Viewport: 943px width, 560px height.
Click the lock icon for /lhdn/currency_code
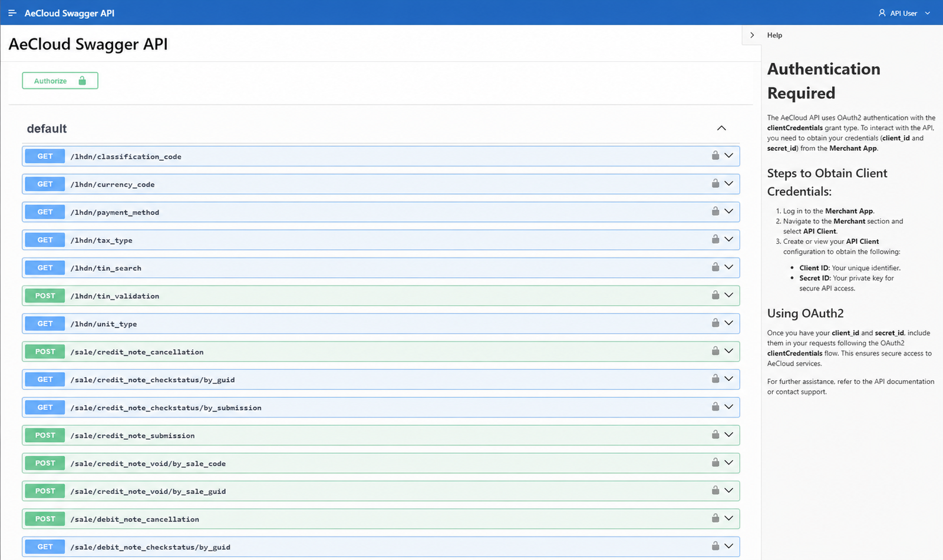click(x=715, y=183)
